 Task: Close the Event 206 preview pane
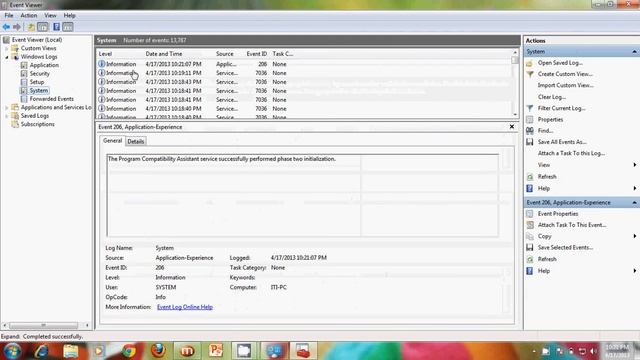click(x=511, y=127)
